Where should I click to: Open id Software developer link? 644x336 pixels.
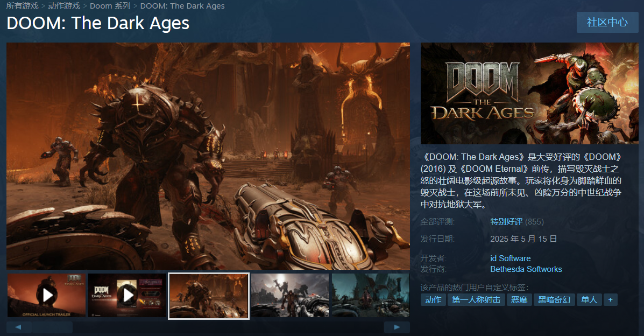[x=510, y=258]
